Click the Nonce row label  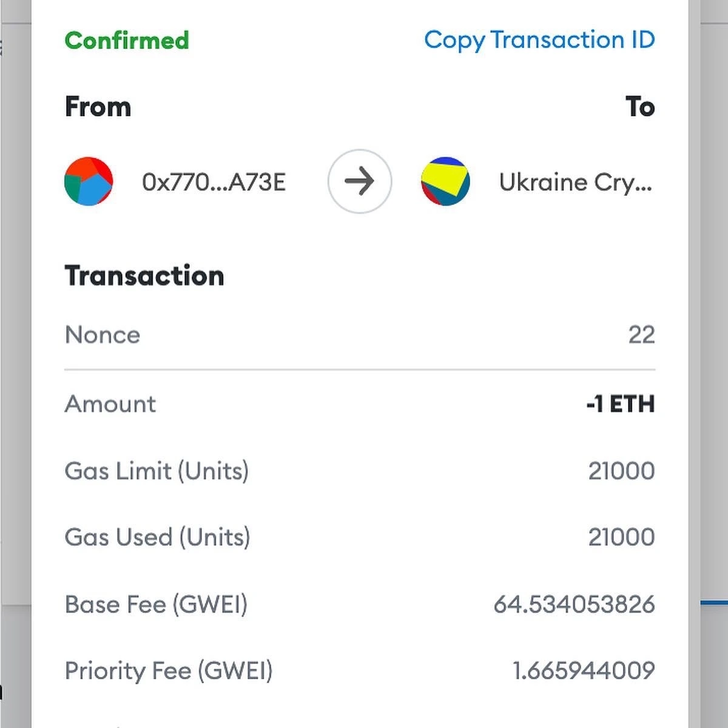(x=103, y=335)
